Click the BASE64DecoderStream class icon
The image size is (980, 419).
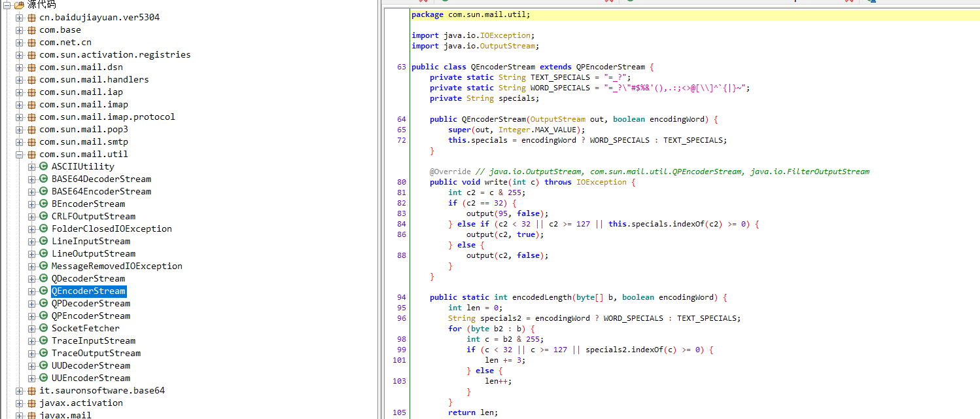(x=44, y=179)
